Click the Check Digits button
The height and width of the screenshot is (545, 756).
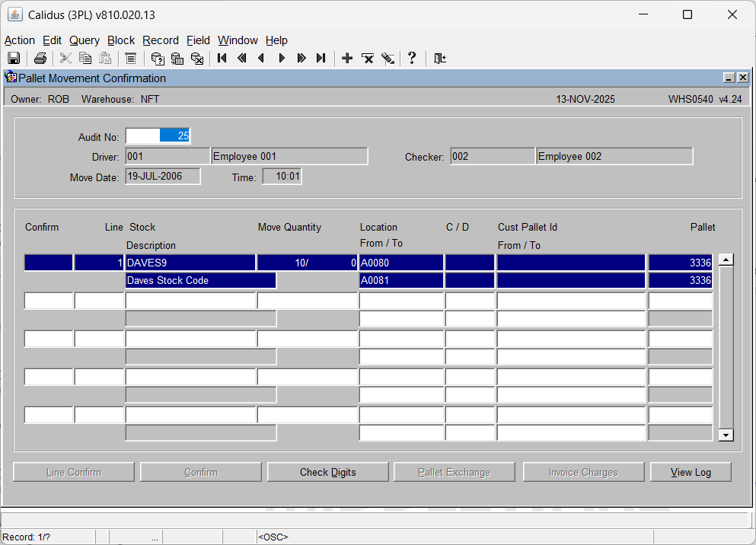click(x=327, y=472)
